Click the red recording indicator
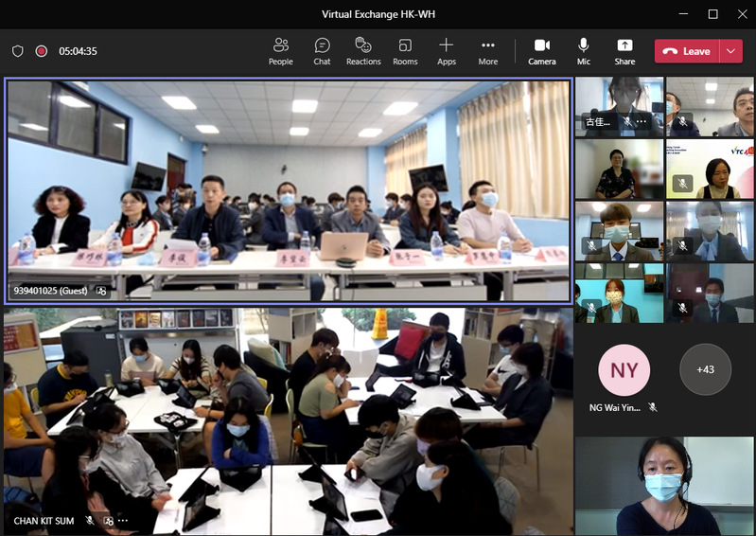Viewport: 756px width, 536px height. (x=42, y=51)
